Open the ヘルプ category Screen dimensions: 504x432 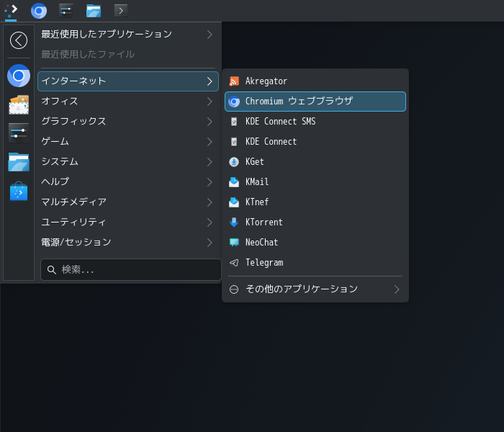tap(128, 182)
